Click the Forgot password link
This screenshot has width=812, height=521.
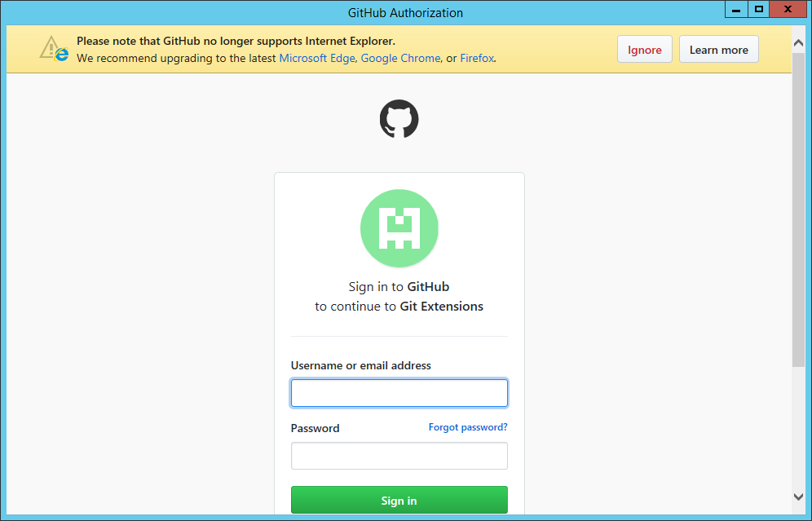(467, 426)
